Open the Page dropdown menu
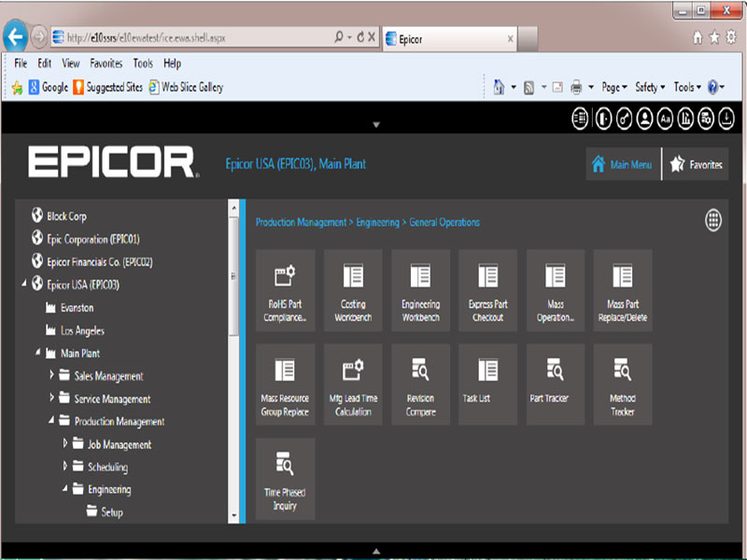Image resolution: width=747 pixels, height=560 pixels. click(x=614, y=87)
